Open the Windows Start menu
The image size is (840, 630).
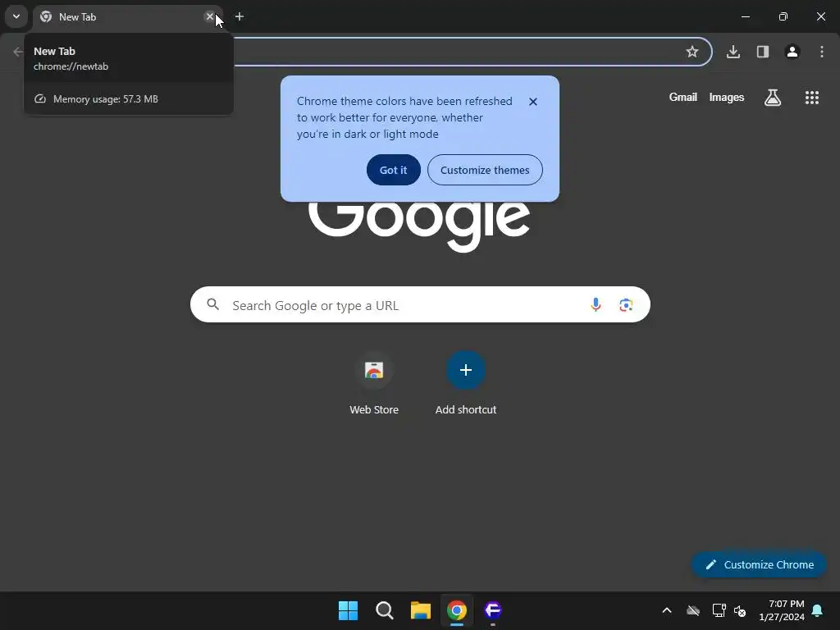tap(348, 610)
